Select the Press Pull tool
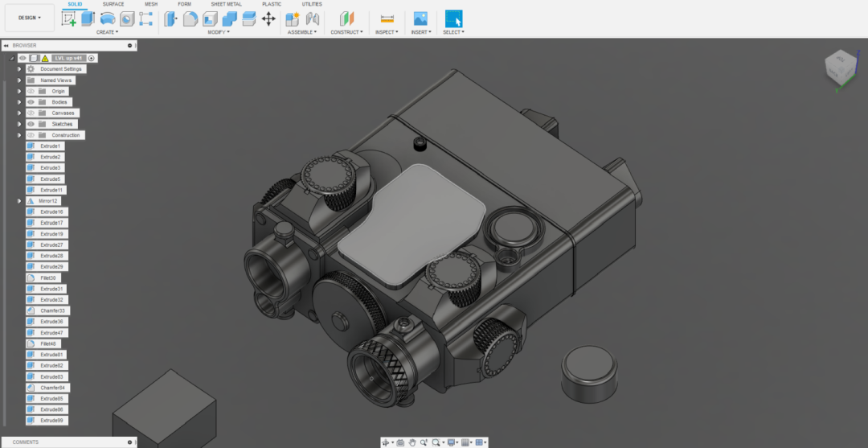The height and width of the screenshot is (448, 868). [x=171, y=18]
